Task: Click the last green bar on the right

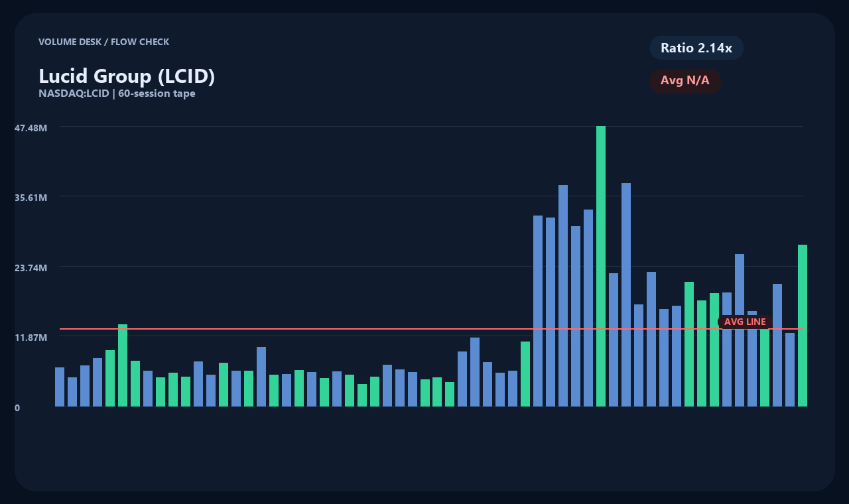Action: pos(803,326)
